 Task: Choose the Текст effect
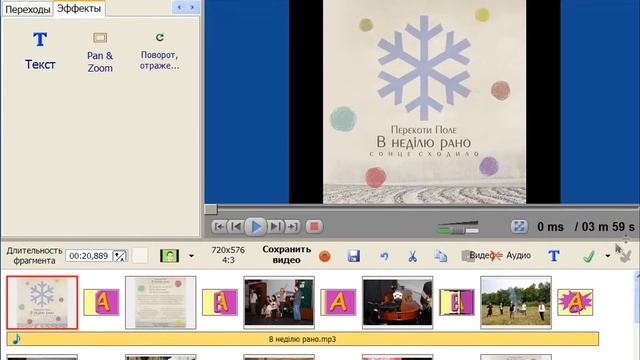[x=40, y=51]
